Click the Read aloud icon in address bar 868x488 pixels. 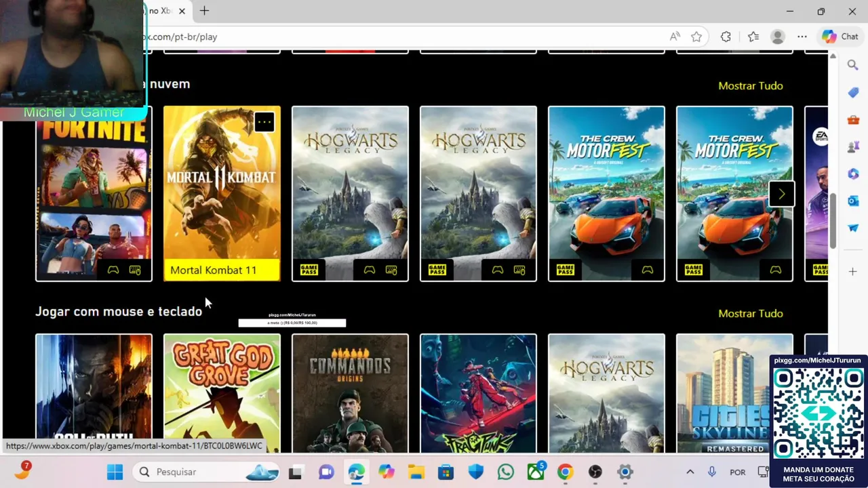click(x=675, y=37)
